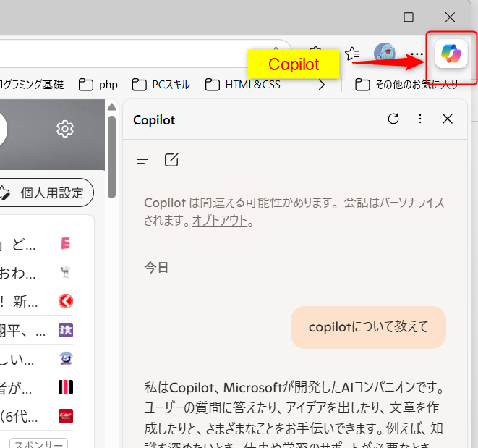Open the php bookmarks folder
Viewport: 478px width, 448px height.
coord(98,85)
